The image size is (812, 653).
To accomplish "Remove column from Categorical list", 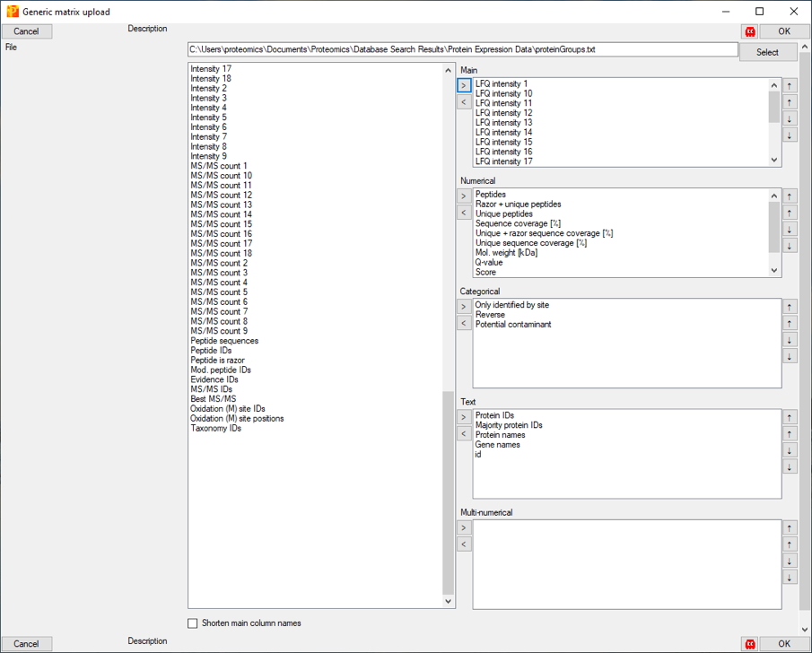I will tap(464, 323).
